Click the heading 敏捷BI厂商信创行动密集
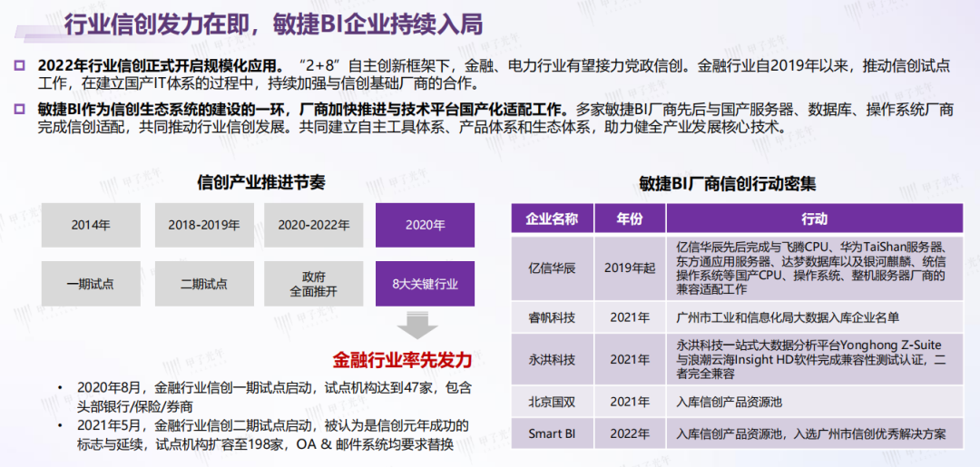 726,183
